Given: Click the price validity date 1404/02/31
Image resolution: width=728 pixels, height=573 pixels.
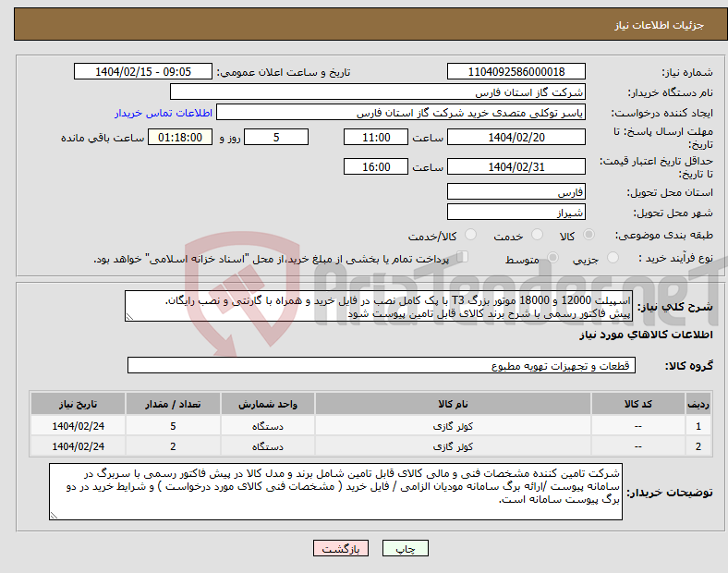Looking at the screenshot, I should (x=516, y=166).
